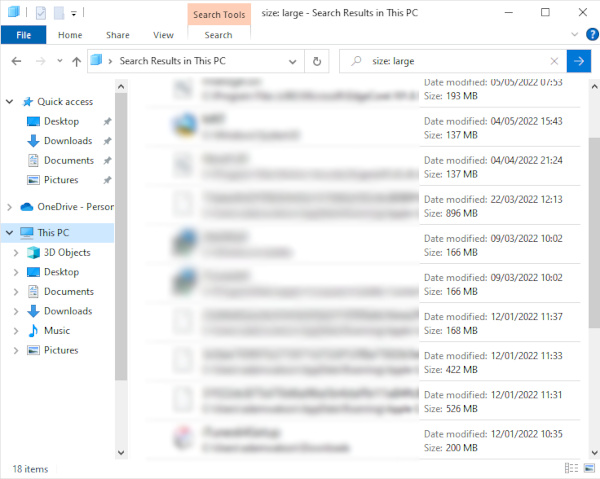Open pinned Downloads under Quick access
Image resolution: width=600 pixels, height=479 pixels.
[x=68, y=141]
